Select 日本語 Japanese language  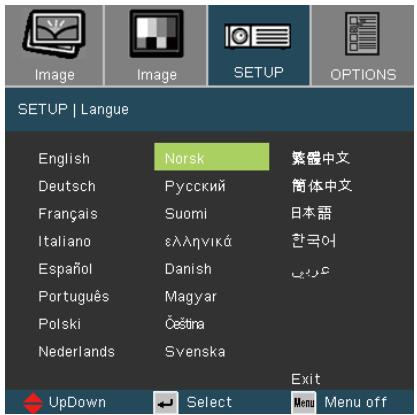click(311, 213)
